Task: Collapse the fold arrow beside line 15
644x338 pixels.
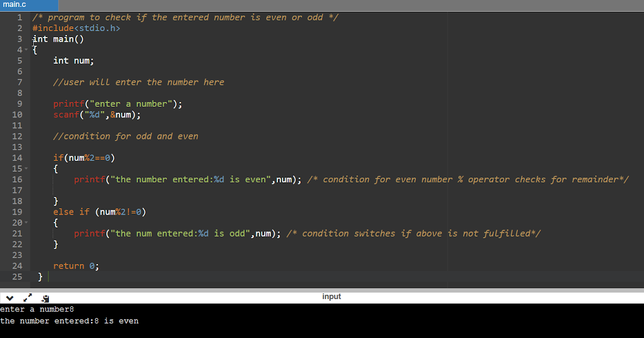Action: (x=26, y=168)
